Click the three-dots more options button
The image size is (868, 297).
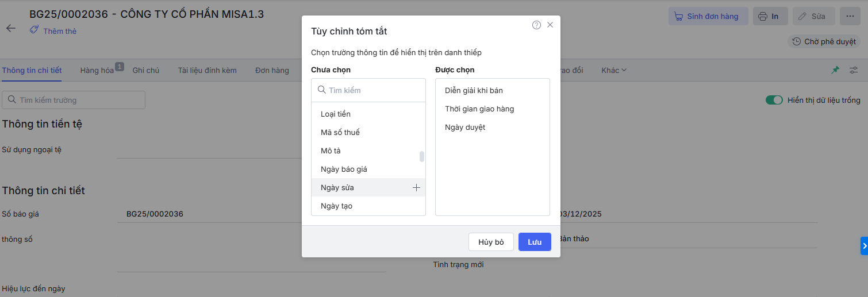pos(850,16)
